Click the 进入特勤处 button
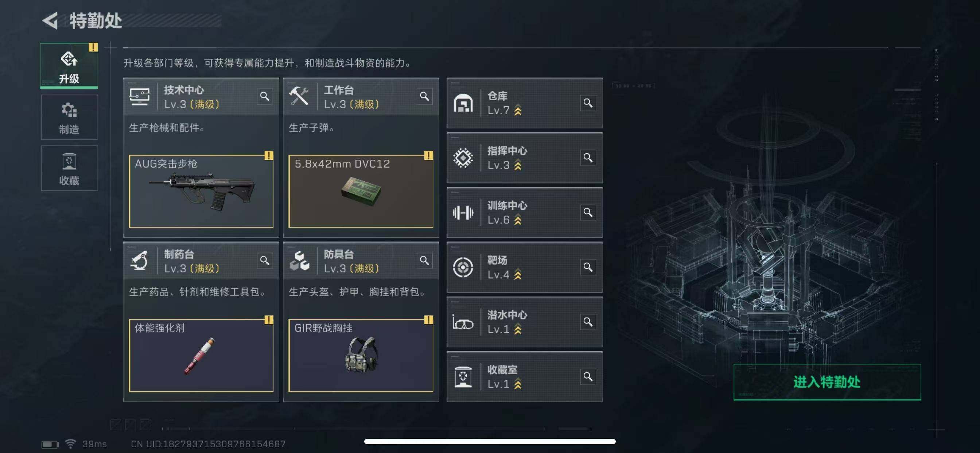Image resolution: width=980 pixels, height=453 pixels. (x=827, y=382)
